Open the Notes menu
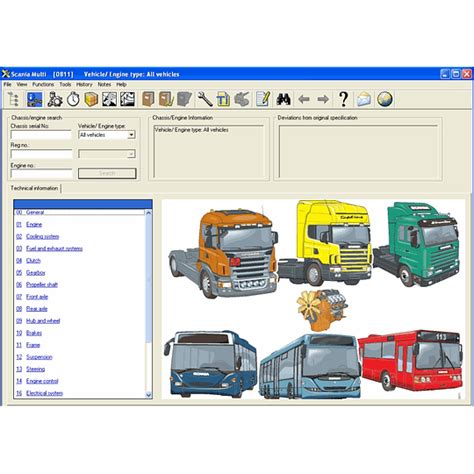This screenshot has height=474, width=474. tap(104, 84)
